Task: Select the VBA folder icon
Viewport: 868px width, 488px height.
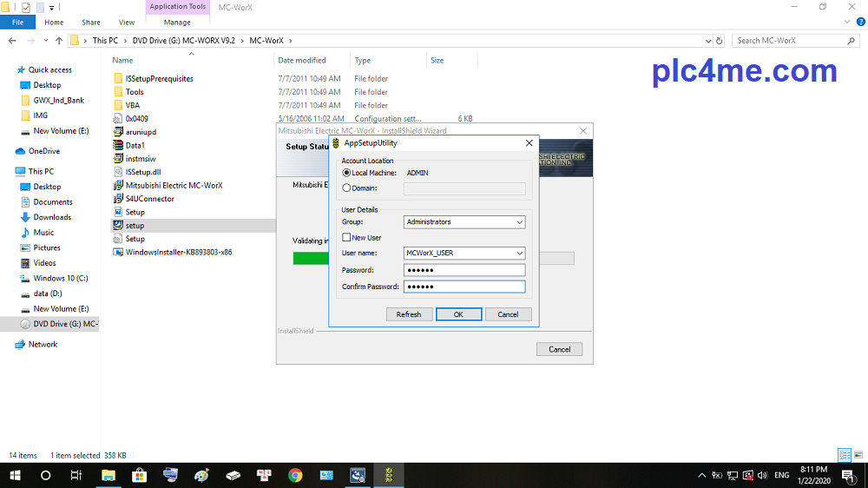Action: [118, 105]
